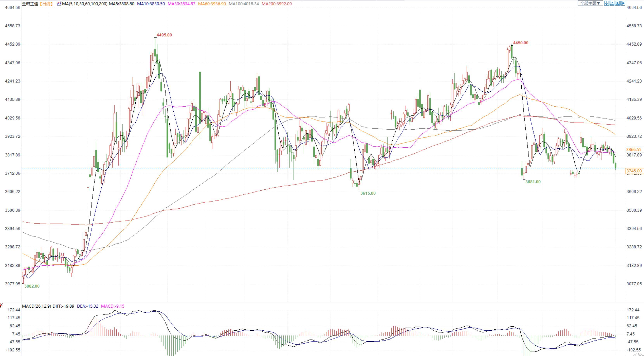This screenshot has width=644, height=356.
Task: Click the red MA200:3992.09 legend
Action: coord(276,4)
